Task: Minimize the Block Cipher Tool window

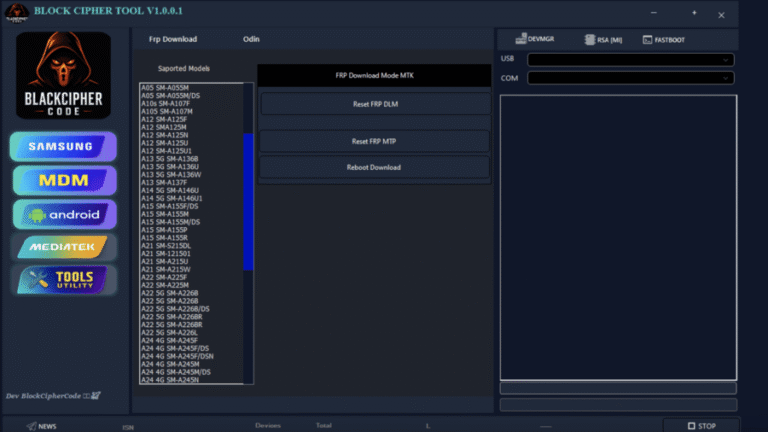Action: point(653,13)
